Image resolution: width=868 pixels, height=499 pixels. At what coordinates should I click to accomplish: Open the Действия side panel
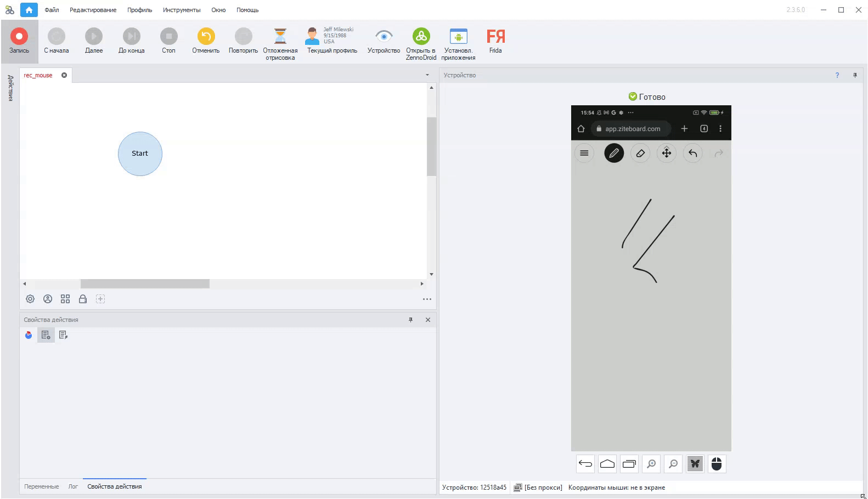[10, 88]
